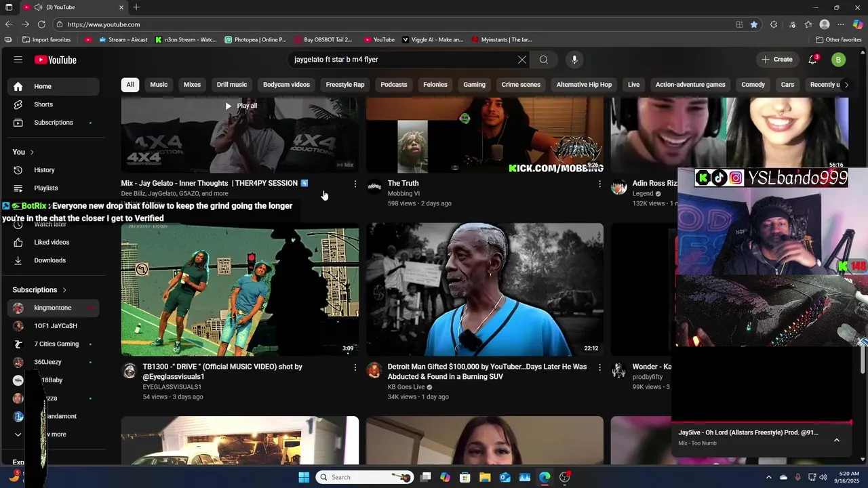Open 360Jeezy subscription channel
The width and height of the screenshot is (868, 488).
tap(54, 362)
